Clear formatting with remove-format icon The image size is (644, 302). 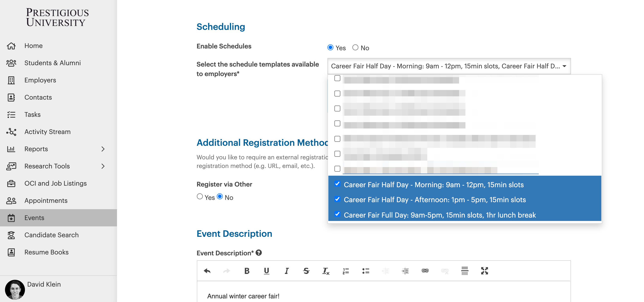[326, 271]
